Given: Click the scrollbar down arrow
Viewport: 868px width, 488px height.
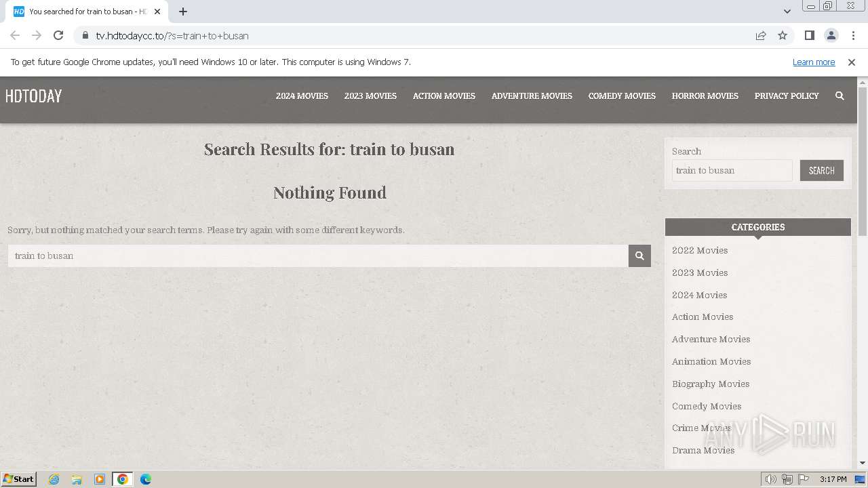Looking at the screenshot, I should coord(863,463).
